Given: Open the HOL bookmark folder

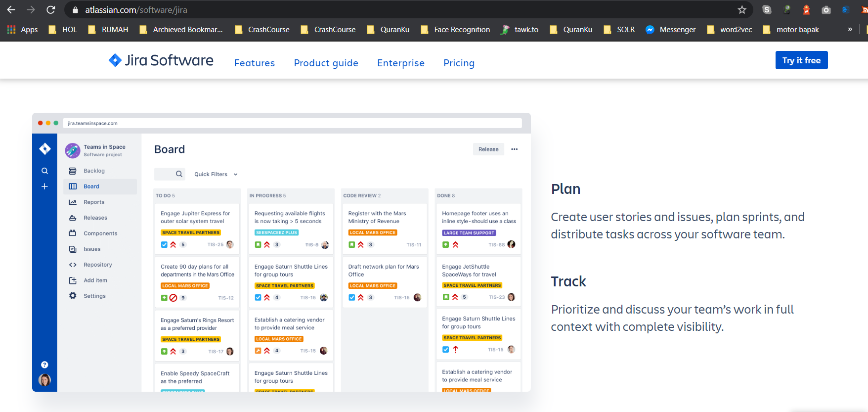Looking at the screenshot, I should pos(63,30).
